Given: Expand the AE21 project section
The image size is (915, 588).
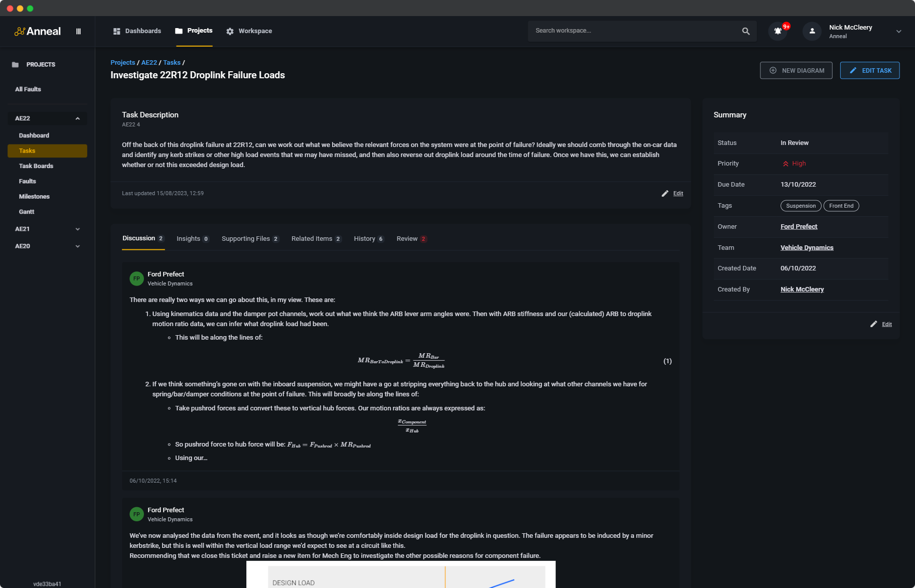Looking at the screenshot, I should pyautogui.click(x=77, y=229).
